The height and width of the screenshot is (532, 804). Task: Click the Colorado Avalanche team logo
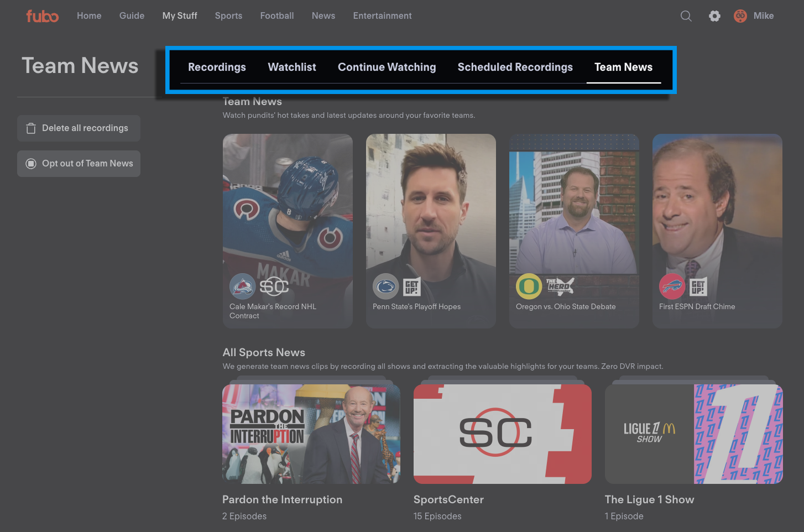click(x=242, y=286)
